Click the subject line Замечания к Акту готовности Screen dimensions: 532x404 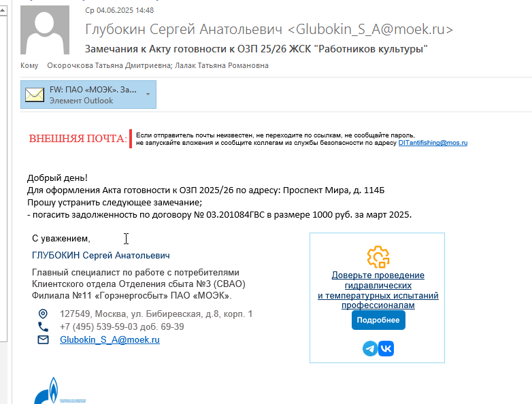click(256, 49)
